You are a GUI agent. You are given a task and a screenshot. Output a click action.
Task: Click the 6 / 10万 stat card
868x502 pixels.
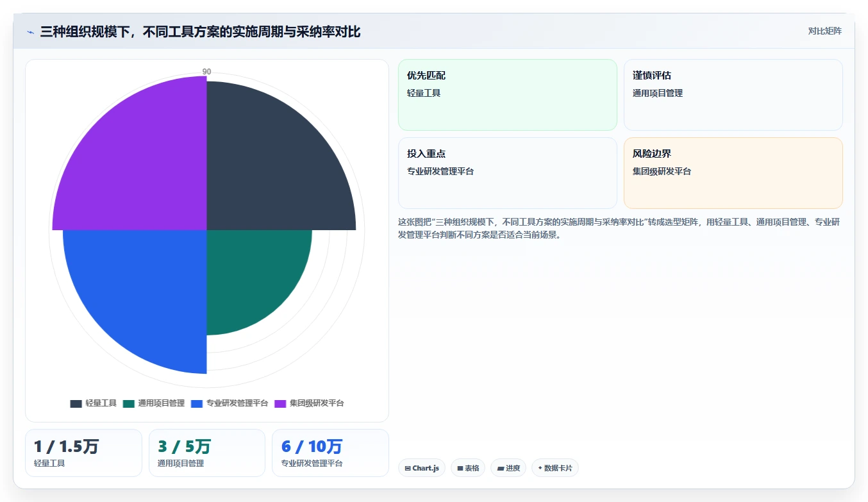tap(330, 453)
